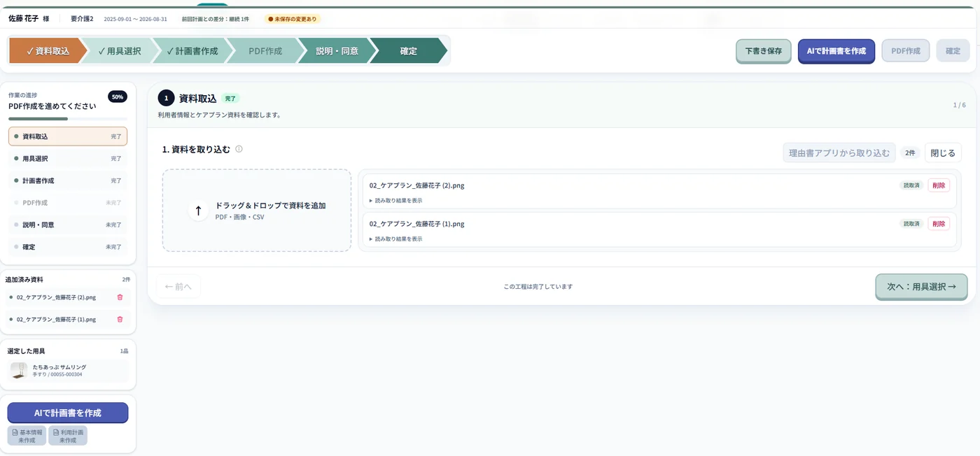Click the 下書き保存 button
Viewport: 980px width, 456px height.
(x=763, y=51)
